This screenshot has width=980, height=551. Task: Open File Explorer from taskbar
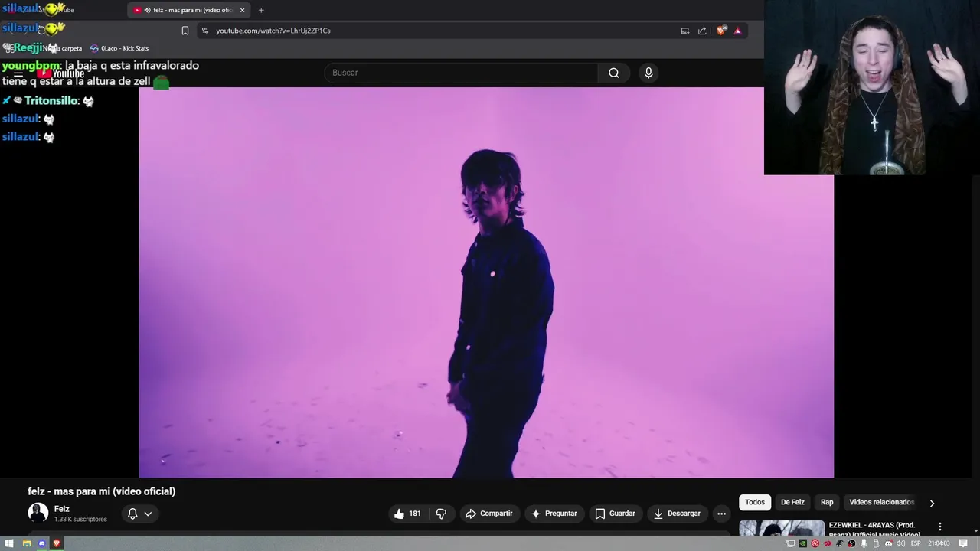(26, 543)
